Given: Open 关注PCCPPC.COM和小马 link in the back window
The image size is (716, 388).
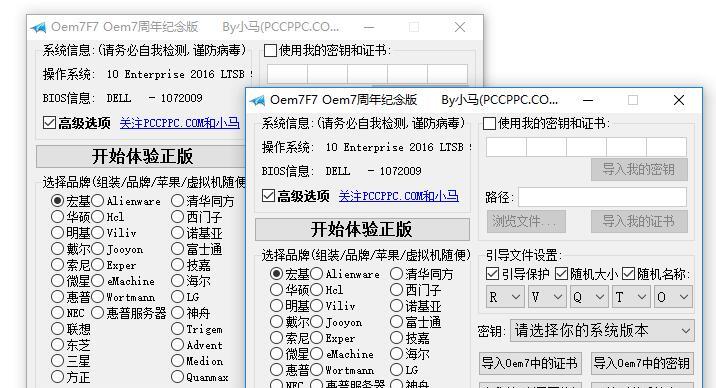Looking at the screenshot, I should point(179,123).
